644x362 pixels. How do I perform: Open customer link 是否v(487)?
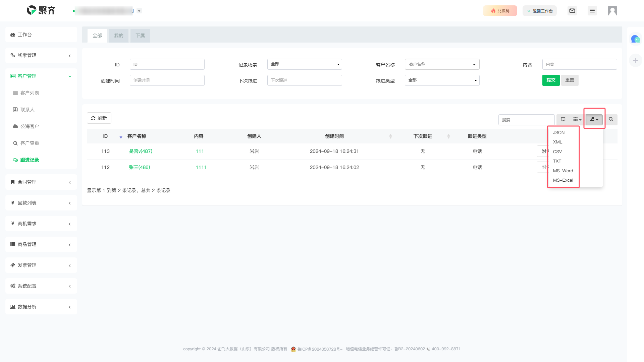point(141,151)
